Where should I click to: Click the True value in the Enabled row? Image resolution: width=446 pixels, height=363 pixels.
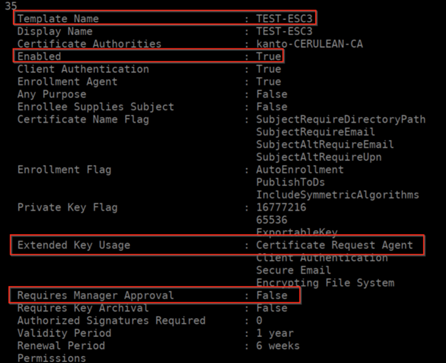[269, 56]
